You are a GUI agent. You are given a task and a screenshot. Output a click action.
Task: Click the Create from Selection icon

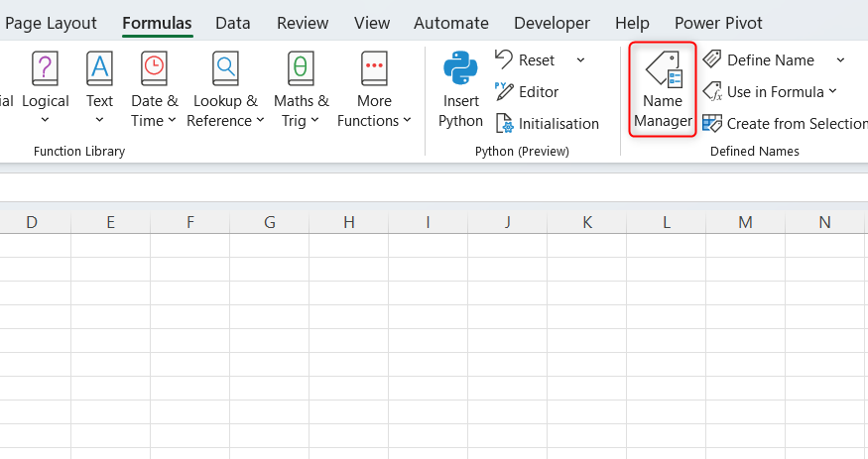[x=712, y=123]
